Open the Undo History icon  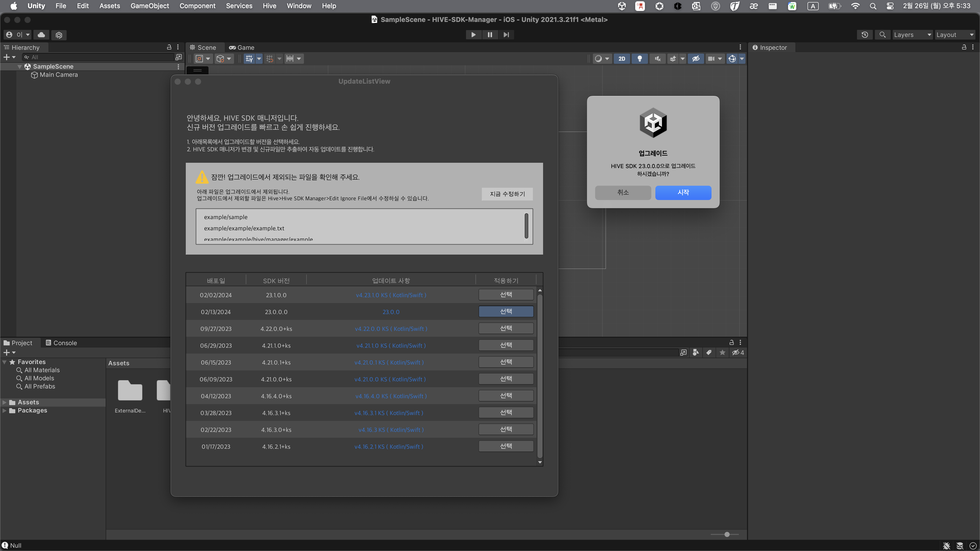865,35
